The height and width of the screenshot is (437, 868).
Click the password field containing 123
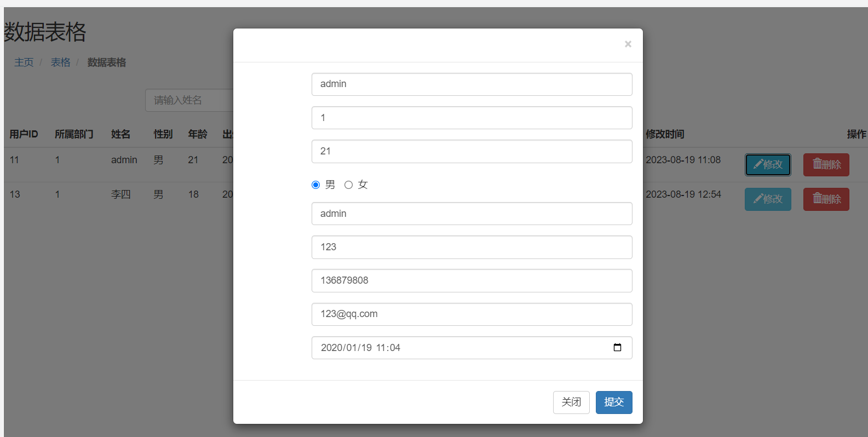472,247
